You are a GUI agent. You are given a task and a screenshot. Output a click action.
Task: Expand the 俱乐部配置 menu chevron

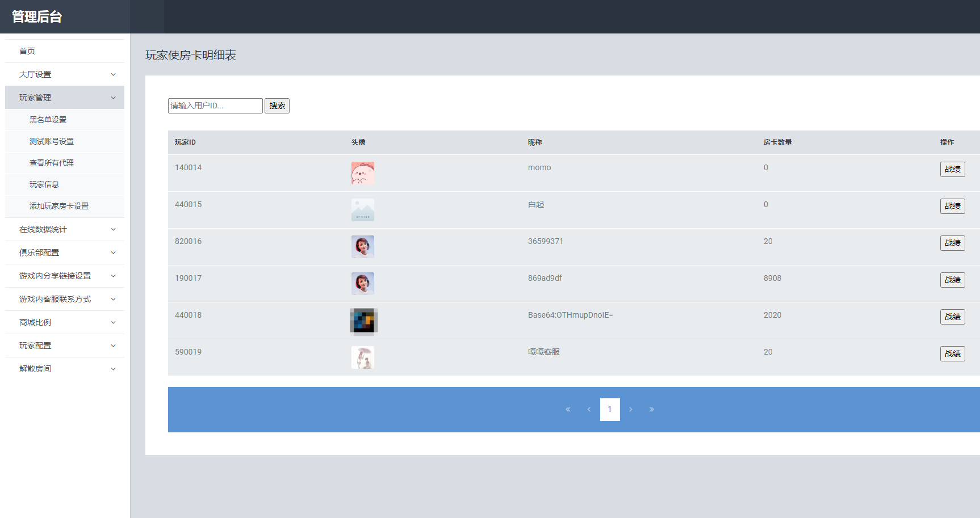[113, 252]
